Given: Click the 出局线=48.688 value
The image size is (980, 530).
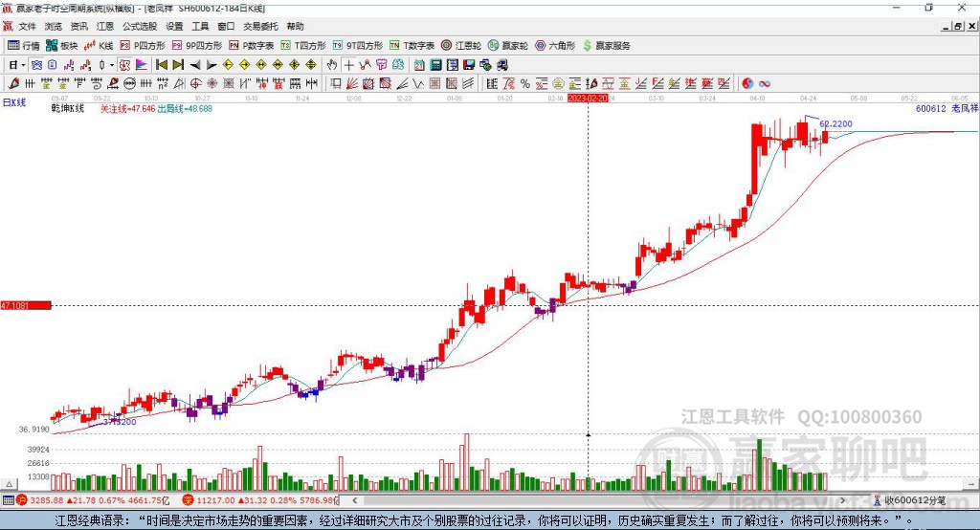Looking at the screenshot, I should tap(185, 109).
